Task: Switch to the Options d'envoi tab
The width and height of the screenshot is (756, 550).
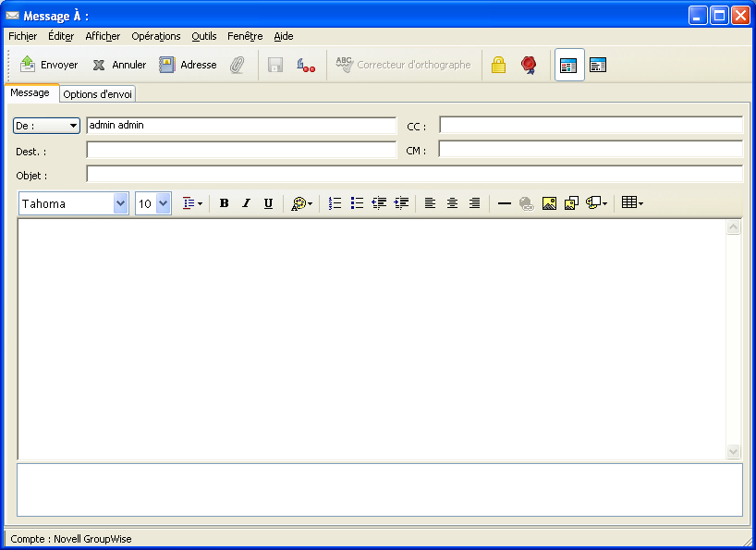Action: (97, 94)
